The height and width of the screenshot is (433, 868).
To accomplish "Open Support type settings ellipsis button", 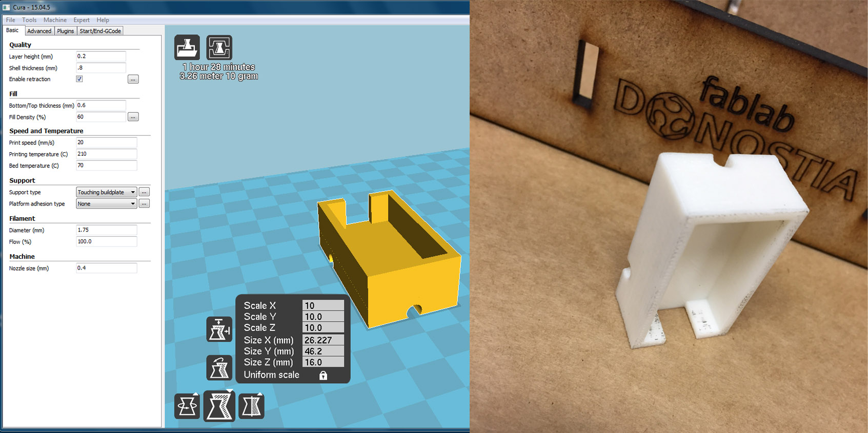I will [145, 192].
